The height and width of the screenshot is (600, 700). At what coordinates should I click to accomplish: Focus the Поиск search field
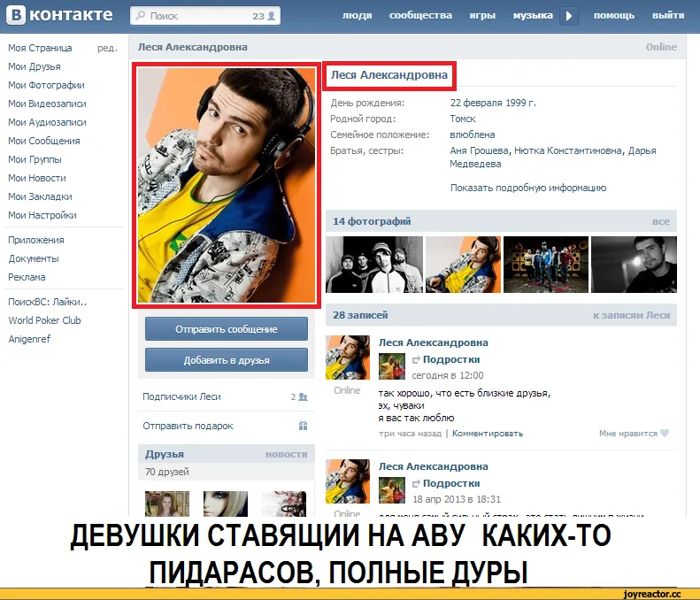(x=205, y=16)
